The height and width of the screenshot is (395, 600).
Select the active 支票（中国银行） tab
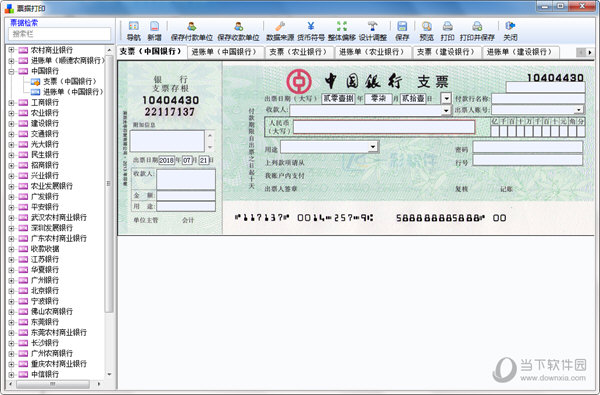(151, 51)
